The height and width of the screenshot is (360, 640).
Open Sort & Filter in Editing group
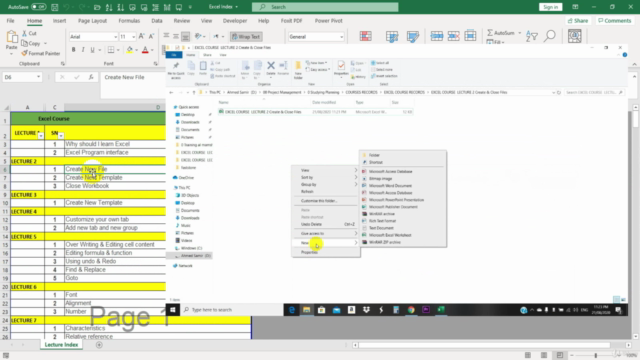click(x=531, y=36)
